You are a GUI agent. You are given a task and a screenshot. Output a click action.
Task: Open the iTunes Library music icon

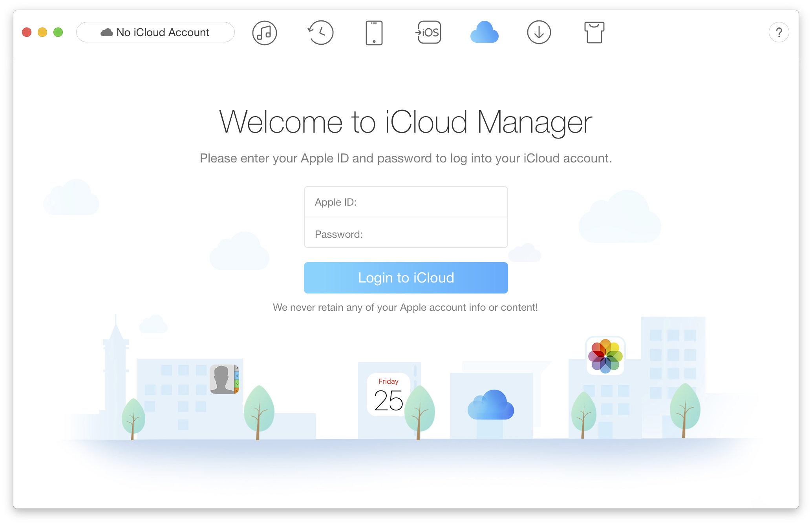(x=264, y=33)
